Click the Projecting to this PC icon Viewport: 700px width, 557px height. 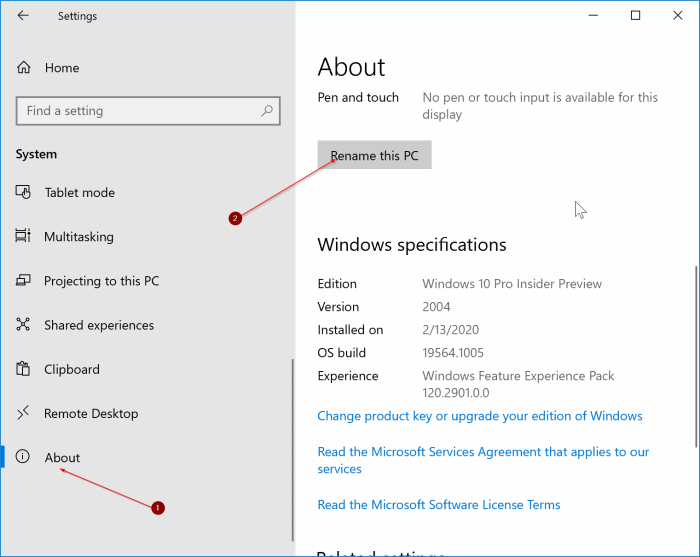click(23, 280)
